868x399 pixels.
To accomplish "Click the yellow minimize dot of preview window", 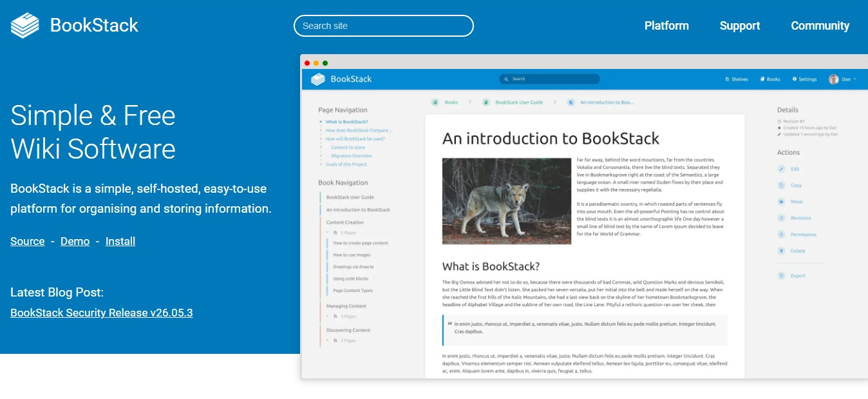I will coord(316,63).
